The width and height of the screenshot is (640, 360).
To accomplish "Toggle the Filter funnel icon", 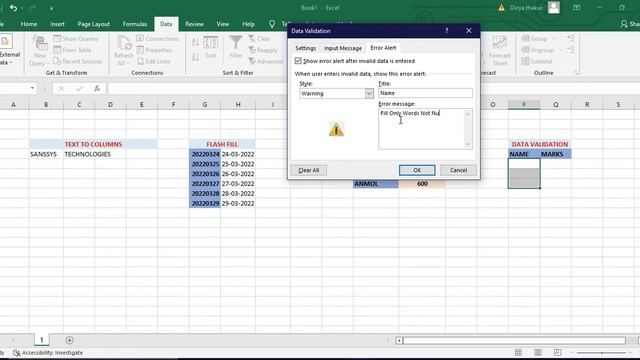I will click(x=236, y=47).
